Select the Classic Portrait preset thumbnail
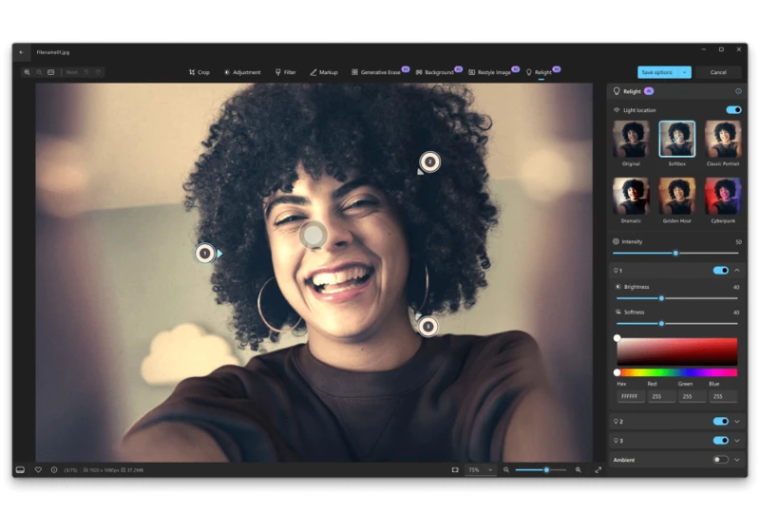Screen dimensions: 760x532 pos(723,139)
